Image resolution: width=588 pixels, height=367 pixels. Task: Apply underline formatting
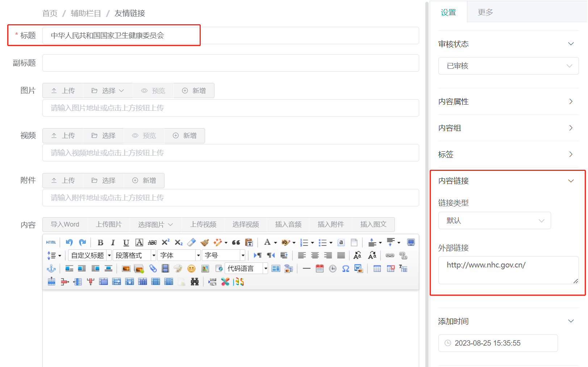coord(126,242)
